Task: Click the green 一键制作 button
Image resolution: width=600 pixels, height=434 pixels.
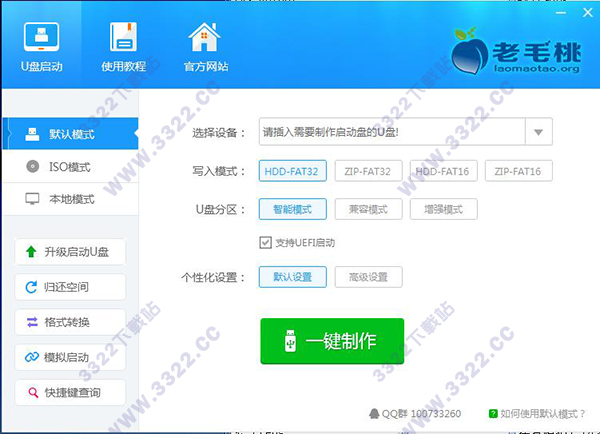Action: [x=332, y=341]
